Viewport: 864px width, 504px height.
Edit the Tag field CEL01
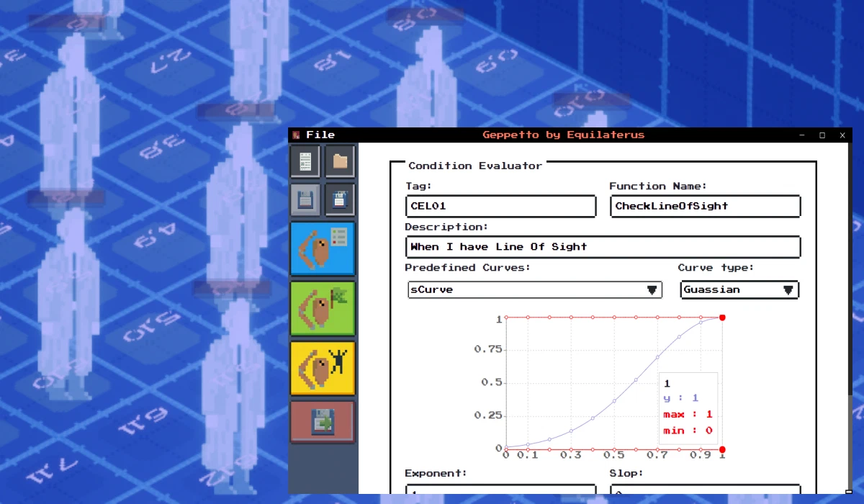click(501, 206)
